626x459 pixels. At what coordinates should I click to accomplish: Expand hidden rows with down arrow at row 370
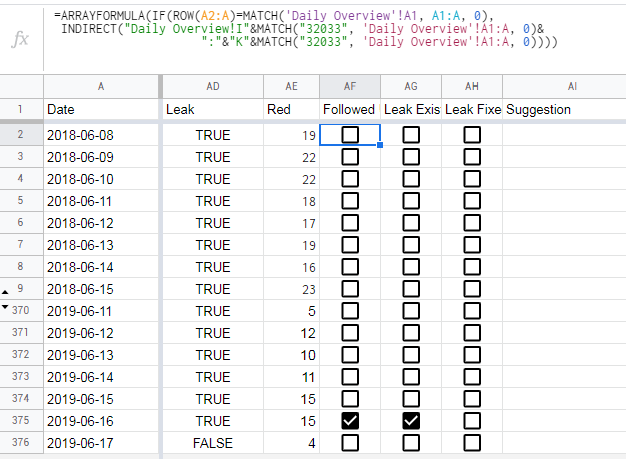tap(5, 307)
